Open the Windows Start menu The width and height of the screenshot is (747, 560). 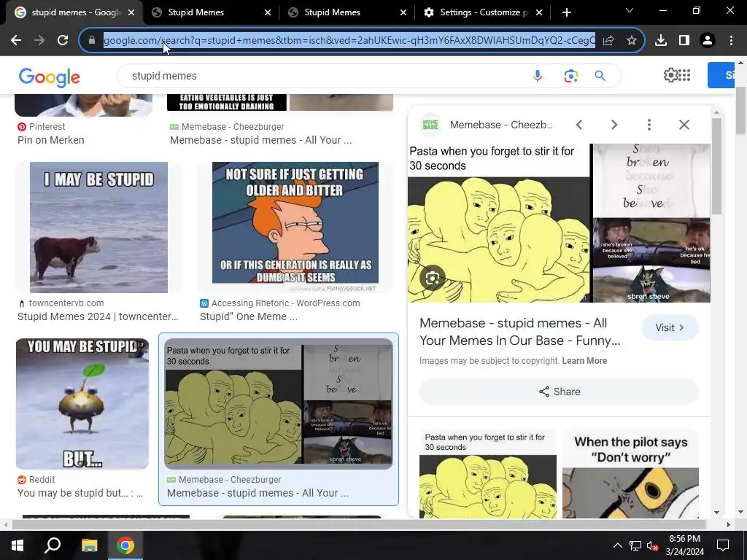[x=18, y=545]
